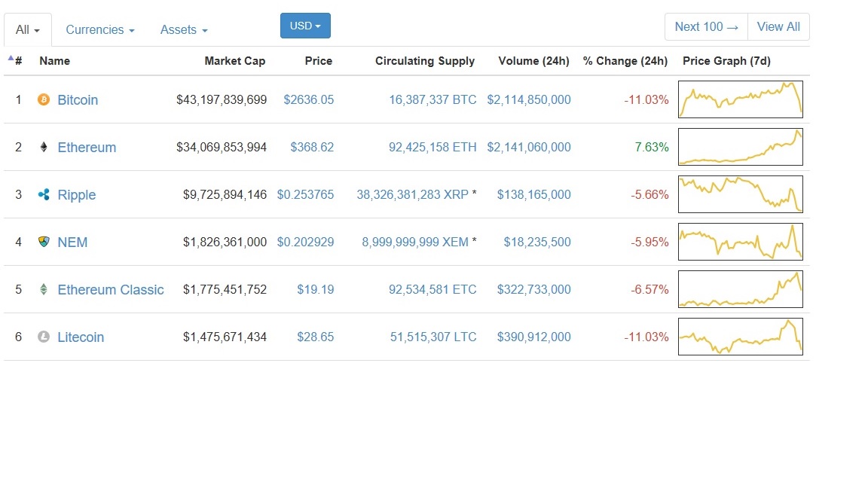The height and width of the screenshot is (488, 868).
Task: Click NEM price $0.202929
Action: coord(306,242)
